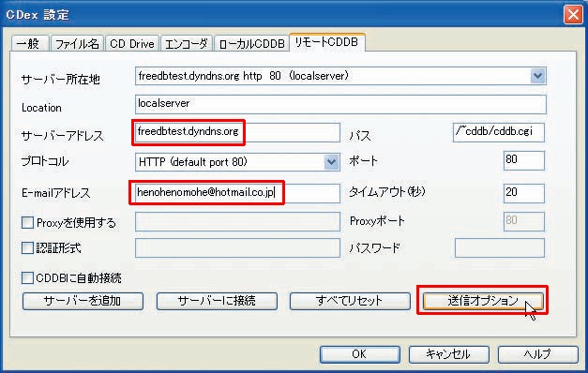Open 送信オプション settings
Image resolution: width=588 pixels, height=373 pixels.
pyautogui.click(x=483, y=301)
